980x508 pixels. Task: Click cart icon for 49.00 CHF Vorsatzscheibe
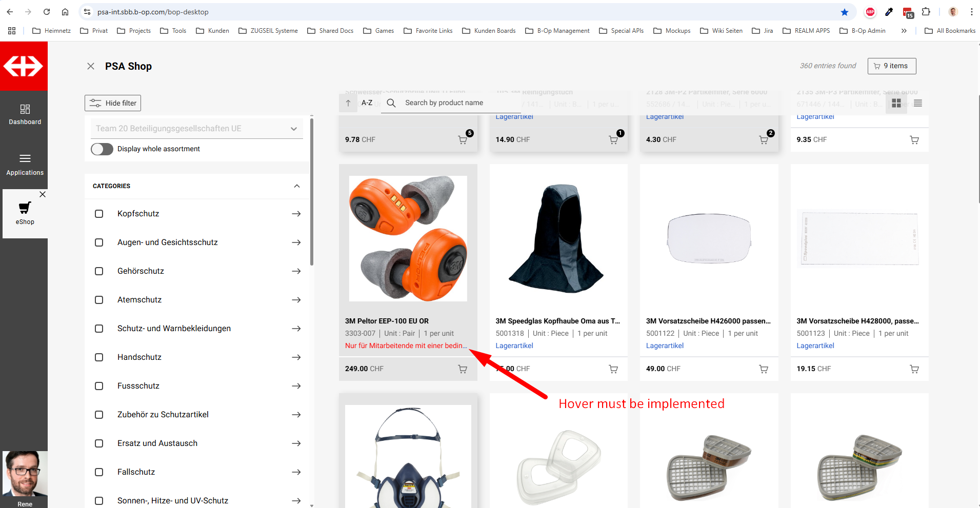pos(763,369)
